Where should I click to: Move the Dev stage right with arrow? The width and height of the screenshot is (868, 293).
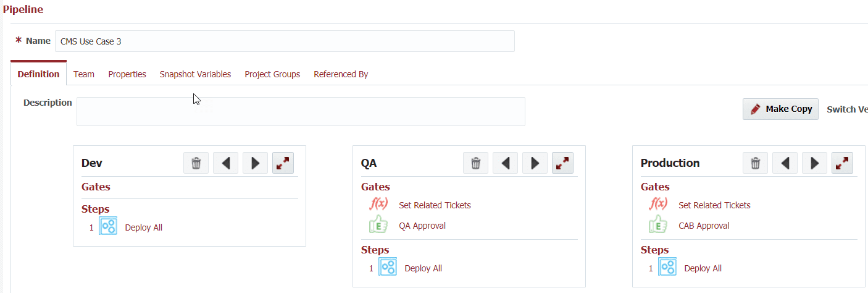(x=255, y=163)
